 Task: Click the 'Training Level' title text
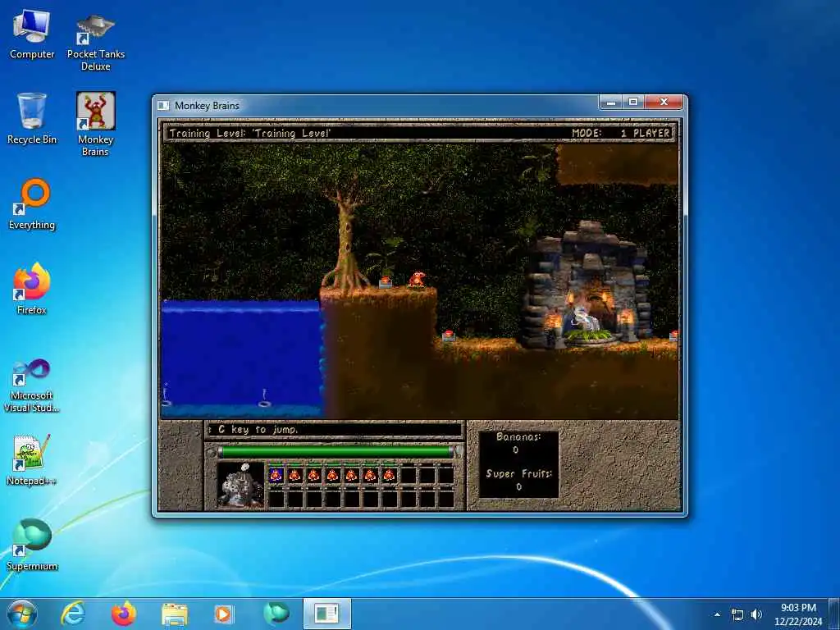click(250, 133)
